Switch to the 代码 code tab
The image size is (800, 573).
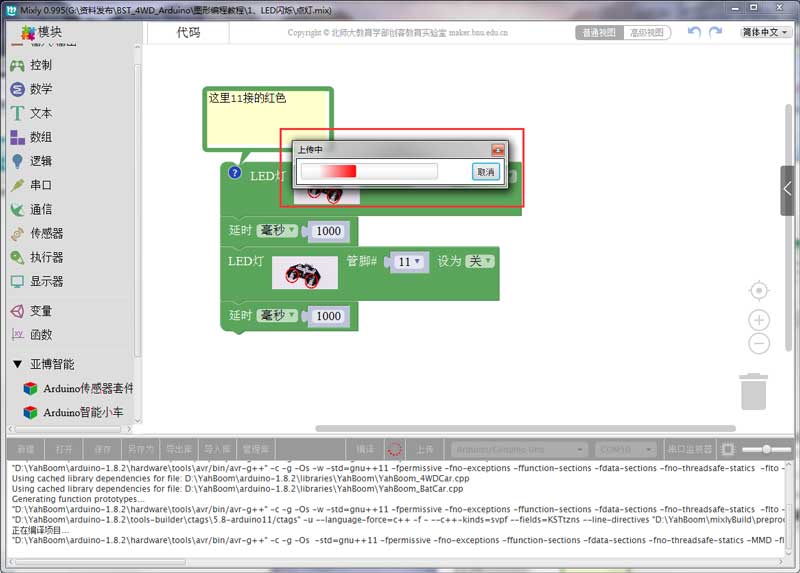click(188, 32)
